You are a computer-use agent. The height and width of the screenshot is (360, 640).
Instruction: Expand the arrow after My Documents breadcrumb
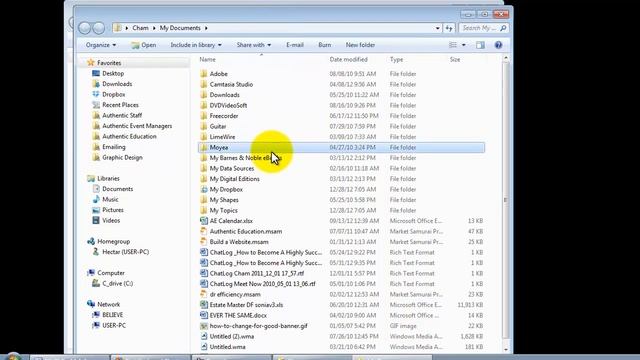[206, 28]
